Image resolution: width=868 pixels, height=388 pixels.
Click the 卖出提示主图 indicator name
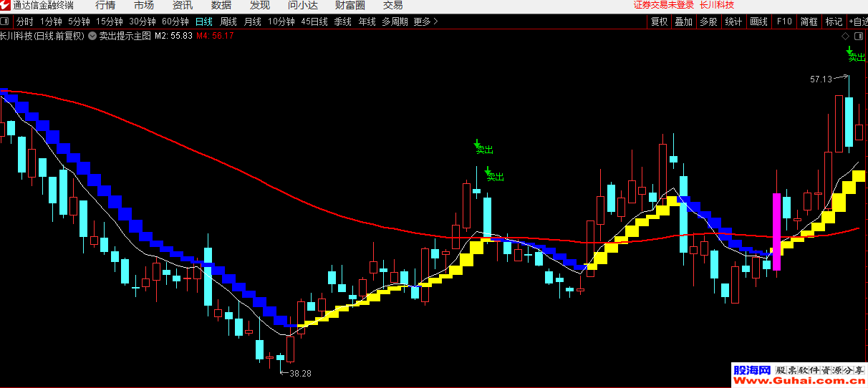click(125, 35)
